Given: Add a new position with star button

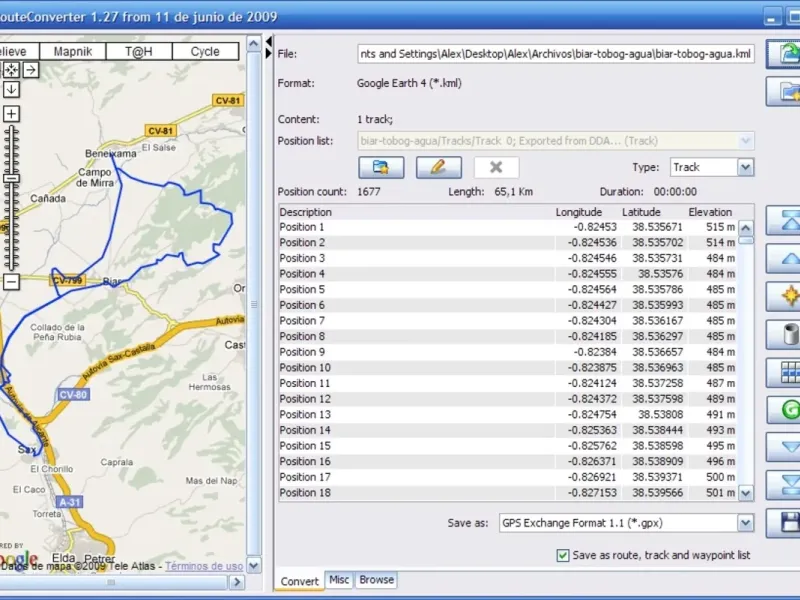Looking at the screenshot, I should click(x=784, y=296).
